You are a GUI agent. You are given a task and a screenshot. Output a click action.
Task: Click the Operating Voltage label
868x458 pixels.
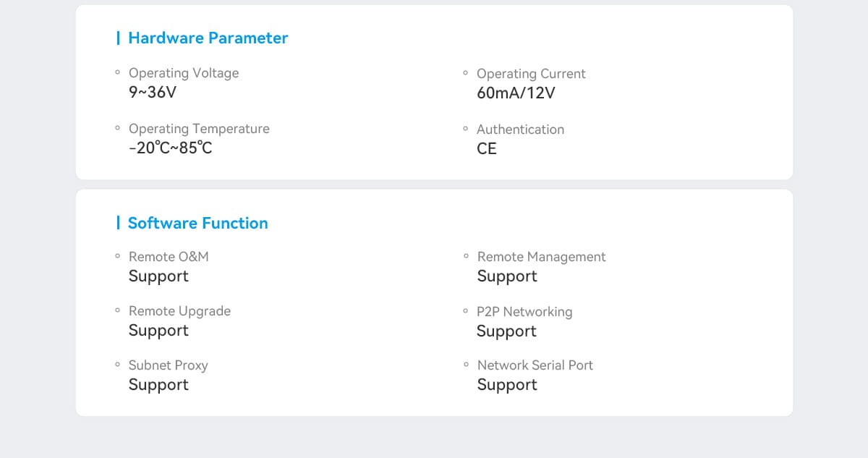[183, 73]
